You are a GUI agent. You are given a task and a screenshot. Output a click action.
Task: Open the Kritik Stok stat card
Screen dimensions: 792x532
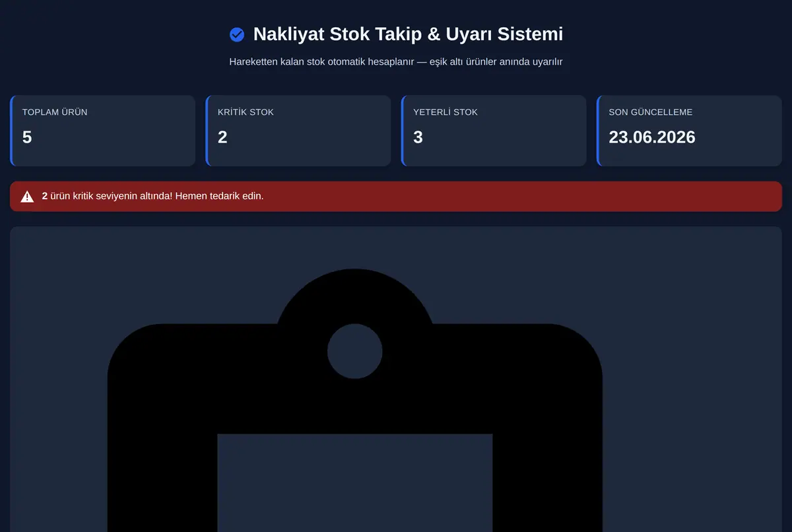298,131
